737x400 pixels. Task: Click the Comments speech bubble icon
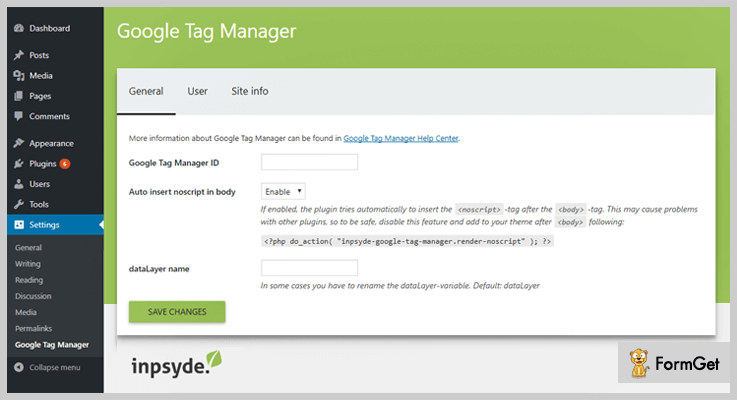tap(19, 116)
